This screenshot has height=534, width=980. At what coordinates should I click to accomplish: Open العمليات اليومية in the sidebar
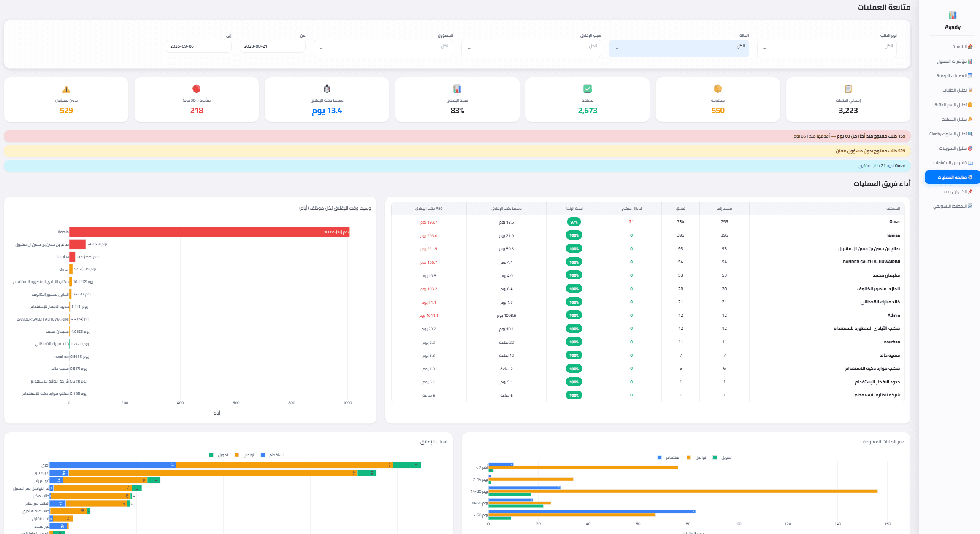point(954,76)
